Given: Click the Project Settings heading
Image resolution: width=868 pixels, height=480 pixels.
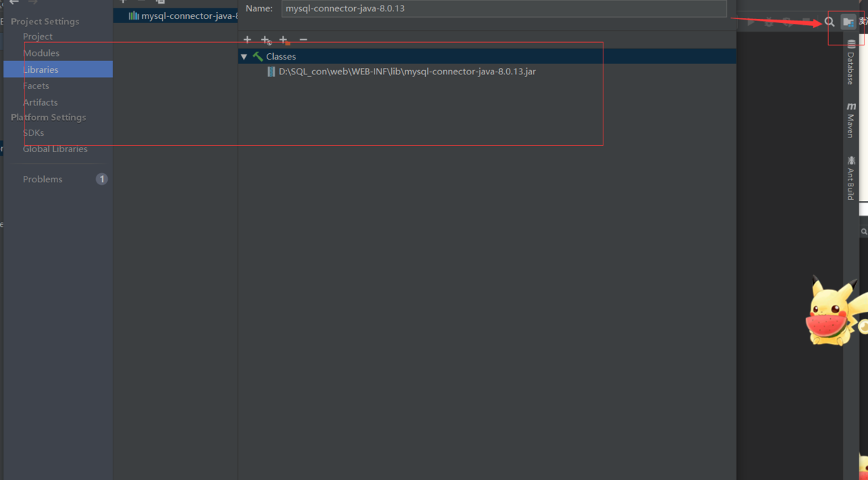Looking at the screenshot, I should [x=45, y=21].
